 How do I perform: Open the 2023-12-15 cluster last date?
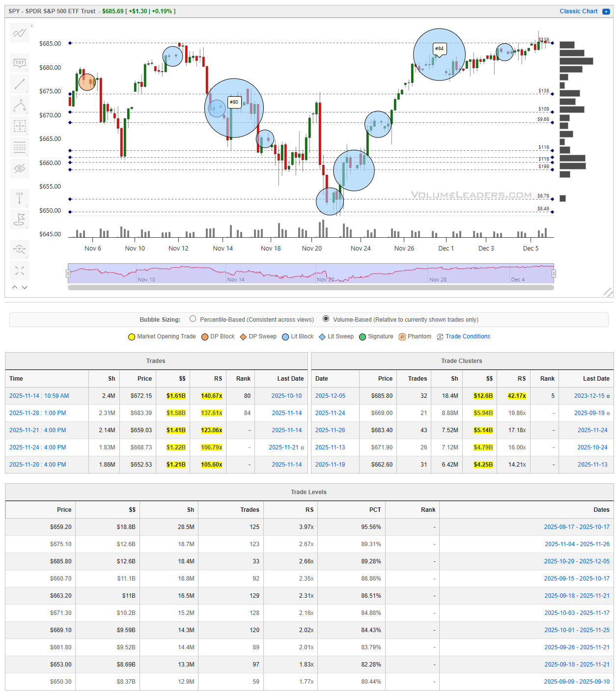pos(589,396)
